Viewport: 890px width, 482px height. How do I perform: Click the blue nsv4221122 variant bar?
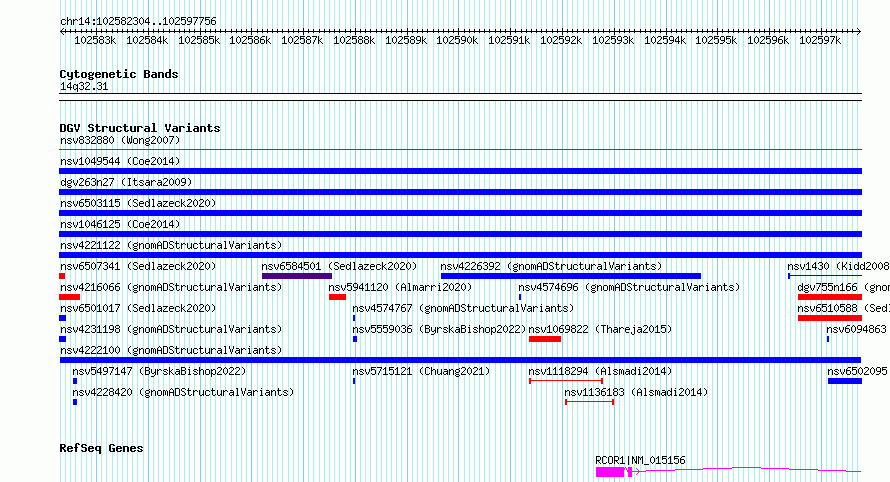point(460,255)
